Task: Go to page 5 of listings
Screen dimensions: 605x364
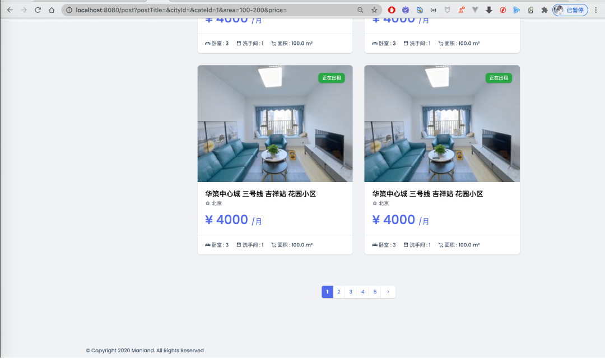Action: click(375, 292)
